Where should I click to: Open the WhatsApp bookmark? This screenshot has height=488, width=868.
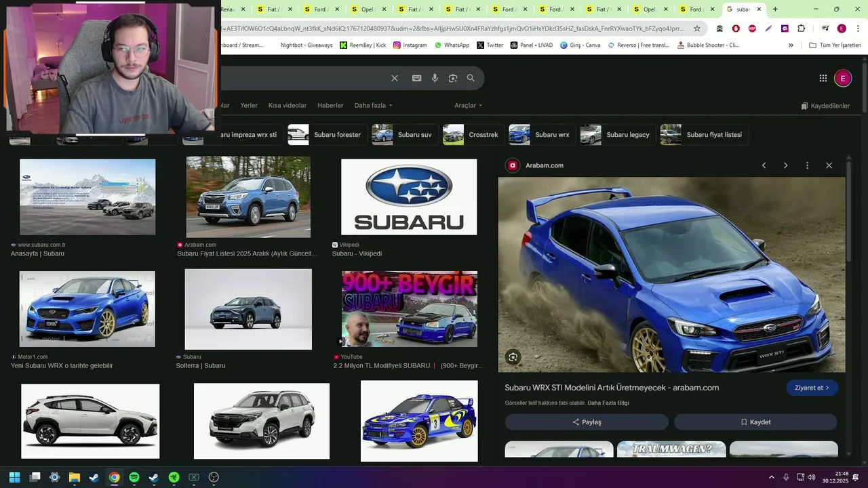point(452,45)
